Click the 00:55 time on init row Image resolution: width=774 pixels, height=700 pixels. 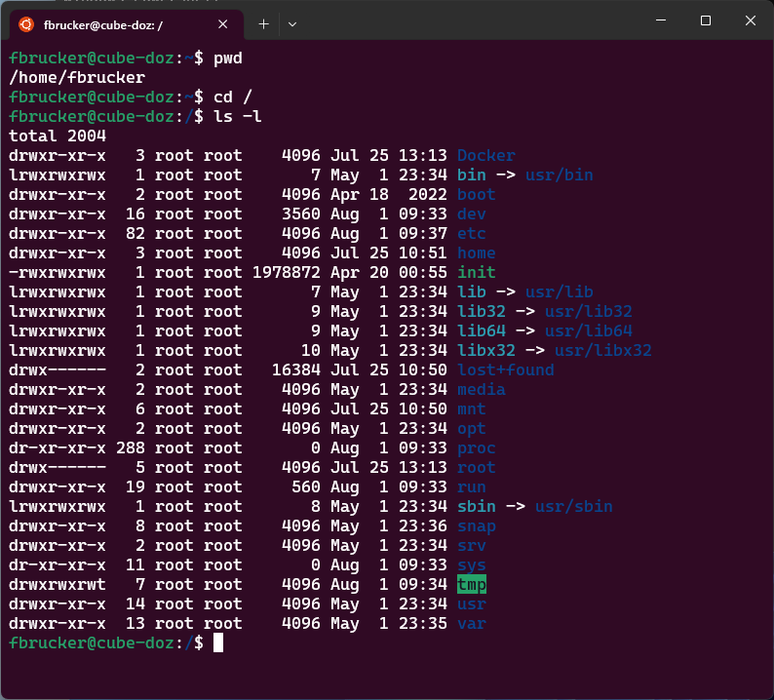(422, 273)
